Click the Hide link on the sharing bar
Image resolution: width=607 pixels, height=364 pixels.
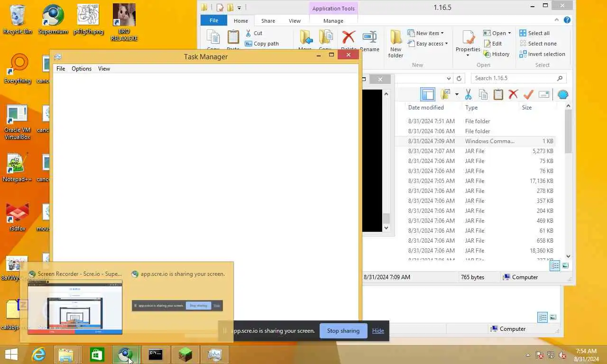click(378, 331)
